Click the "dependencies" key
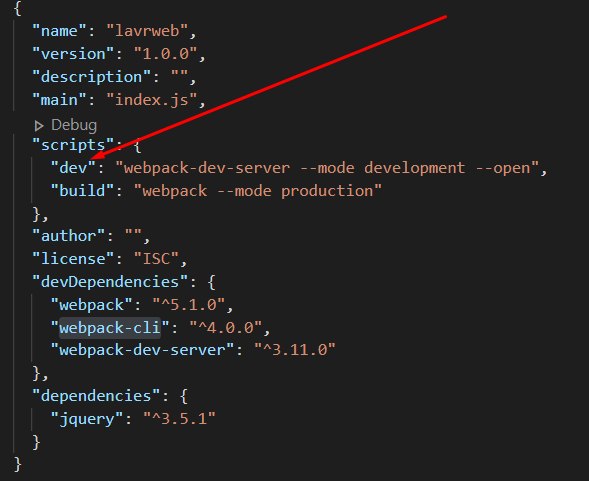The width and height of the screenshot is (589, 481). coord(96,396)
